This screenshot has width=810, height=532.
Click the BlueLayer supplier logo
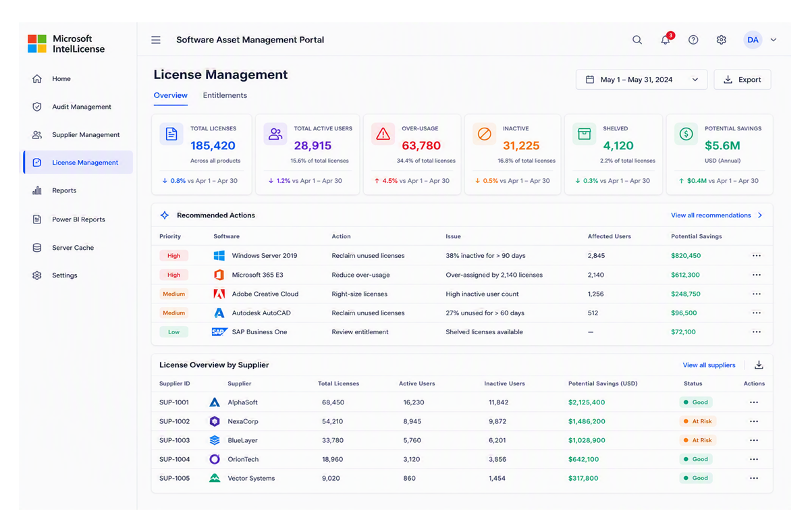point(215,440)
